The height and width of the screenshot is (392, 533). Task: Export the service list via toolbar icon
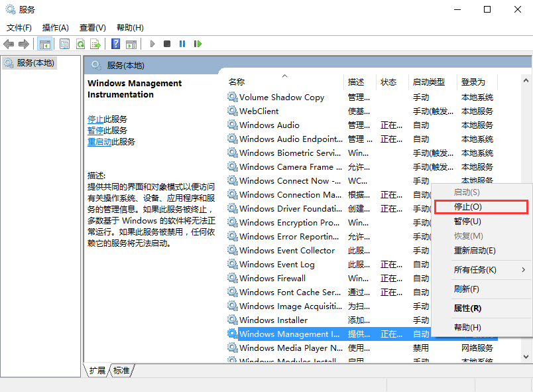96,44
